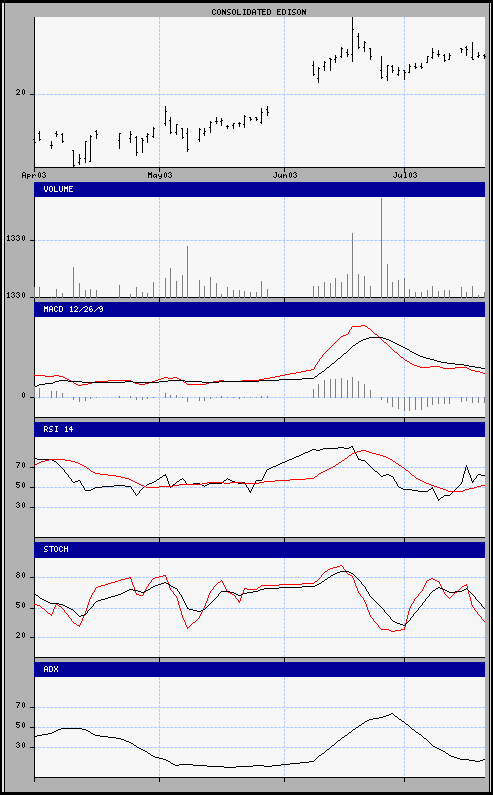Click the Jun03 date label
493x795 pixels.
[285, 175]
